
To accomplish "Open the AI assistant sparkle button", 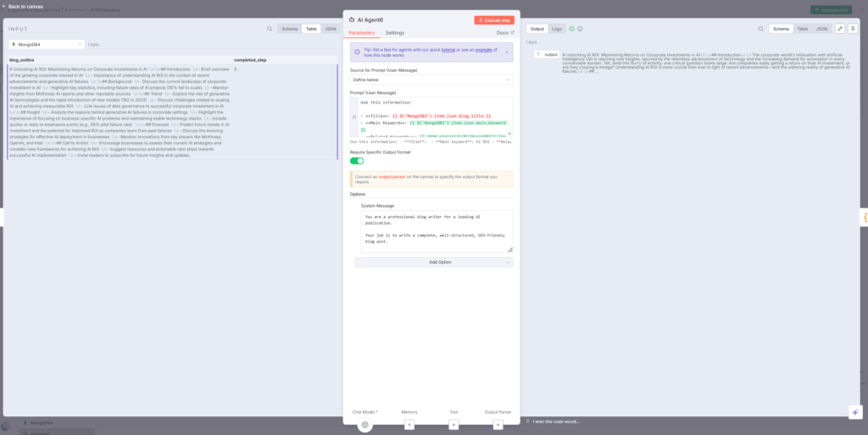I will click(854, 411).
